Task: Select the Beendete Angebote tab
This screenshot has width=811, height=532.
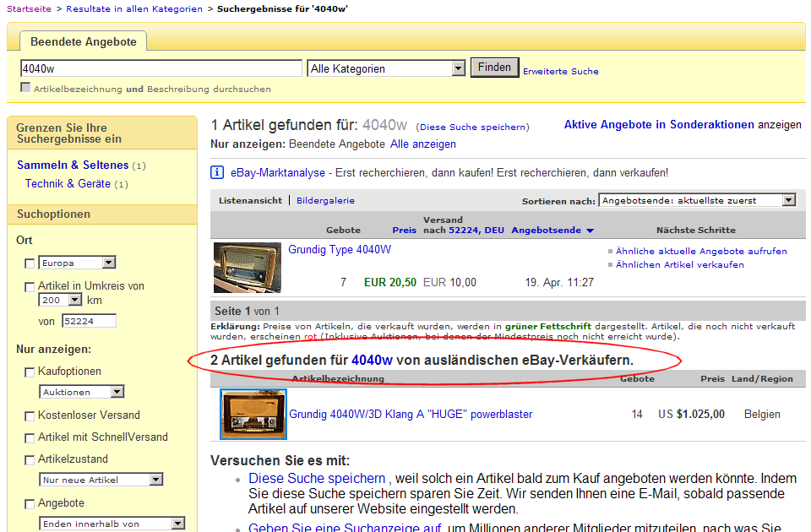Action: point(84,42)
